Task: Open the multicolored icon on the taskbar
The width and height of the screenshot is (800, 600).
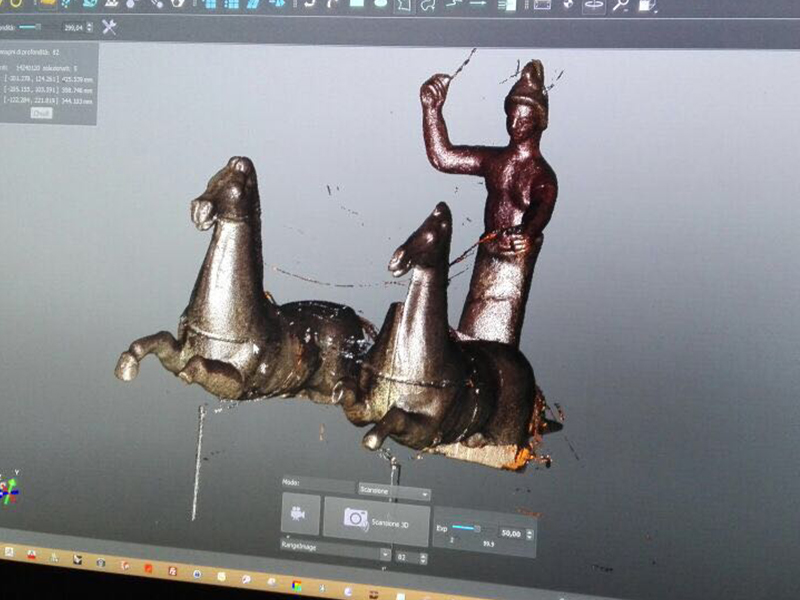Action: coord(296,585)
